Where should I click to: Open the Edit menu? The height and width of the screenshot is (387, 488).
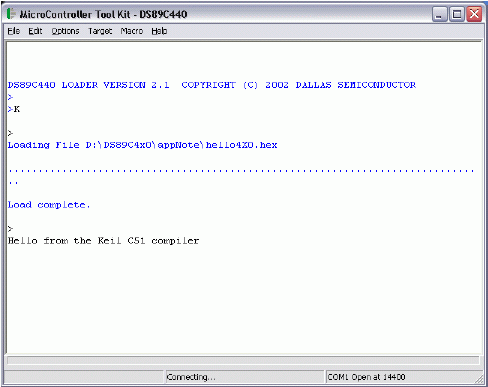click(x=35, y=31)
